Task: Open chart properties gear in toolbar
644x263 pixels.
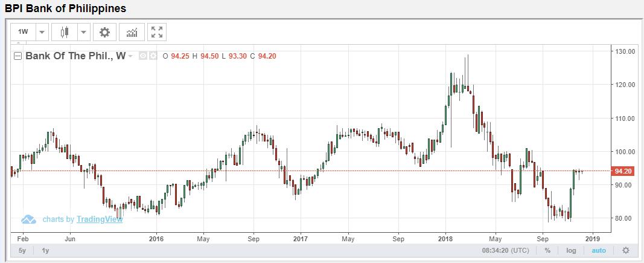Action: (x=104, y=32)
